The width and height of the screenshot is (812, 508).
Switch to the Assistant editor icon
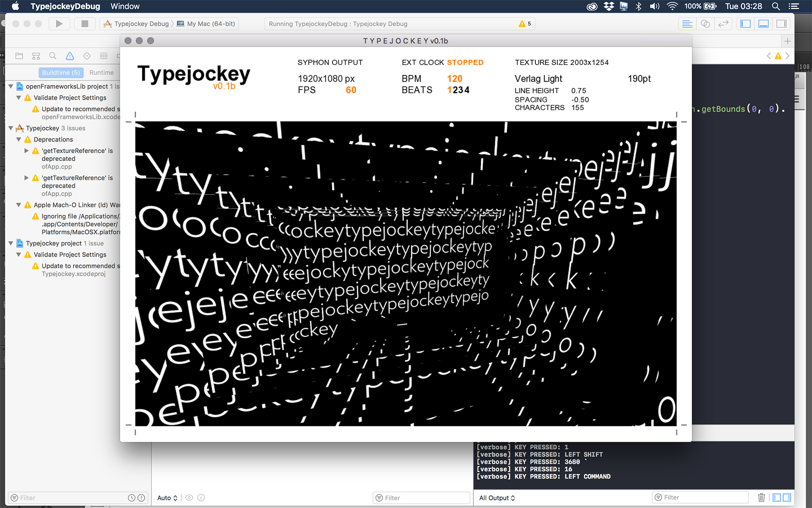(x=705, y=24)
